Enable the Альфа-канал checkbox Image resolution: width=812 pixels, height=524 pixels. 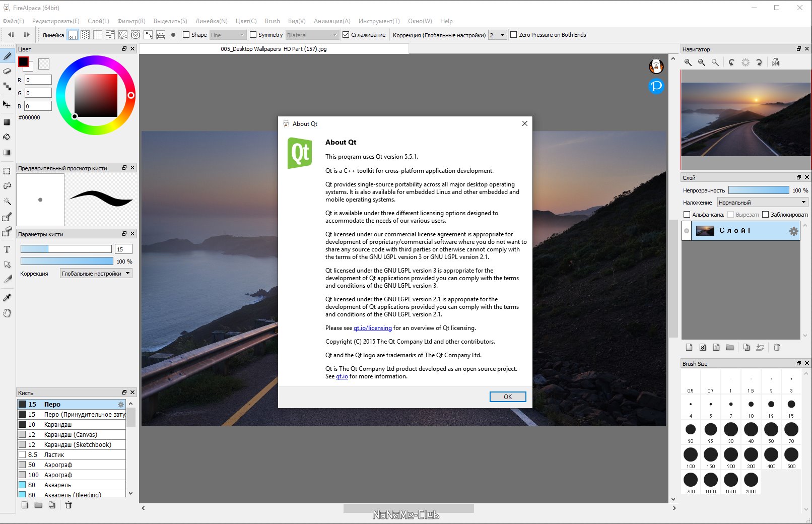coord(687,215)
